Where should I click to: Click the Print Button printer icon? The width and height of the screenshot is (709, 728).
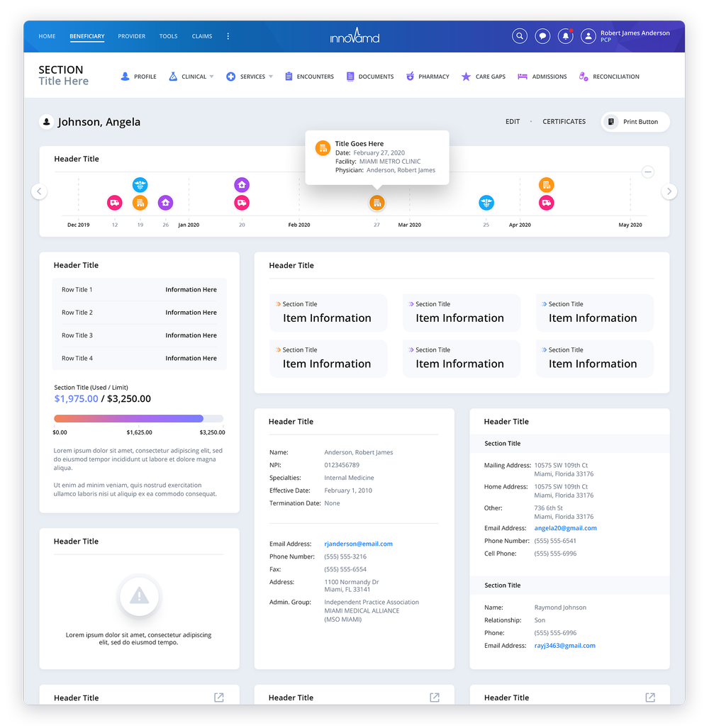coord(611,121)
